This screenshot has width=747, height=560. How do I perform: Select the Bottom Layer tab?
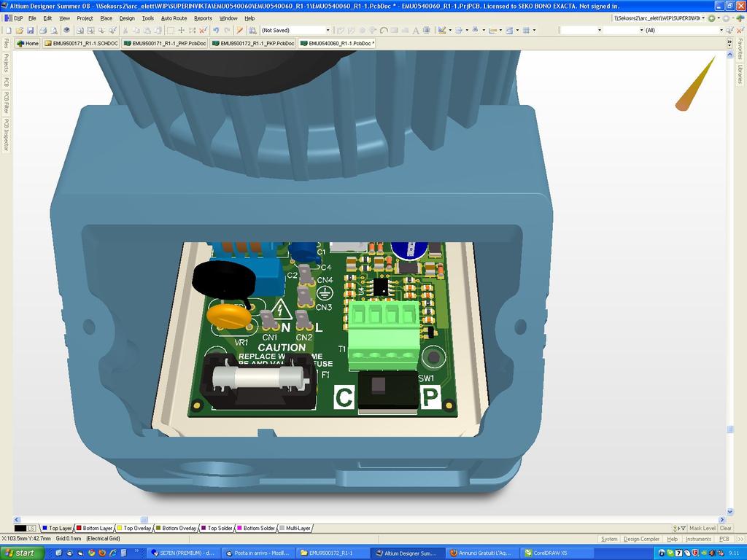94,528
